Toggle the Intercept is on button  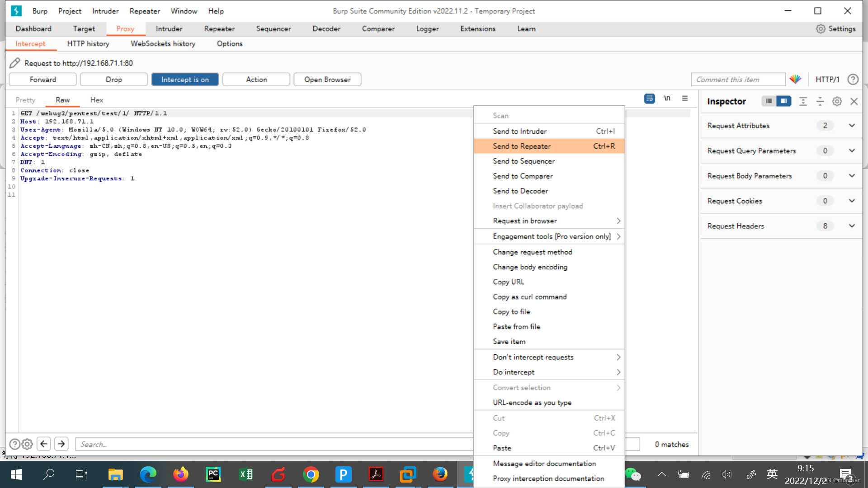(x=185, y=80)
